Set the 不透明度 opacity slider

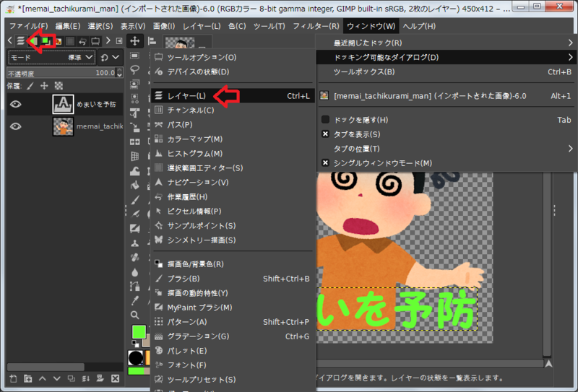click(x=61, y=73)
